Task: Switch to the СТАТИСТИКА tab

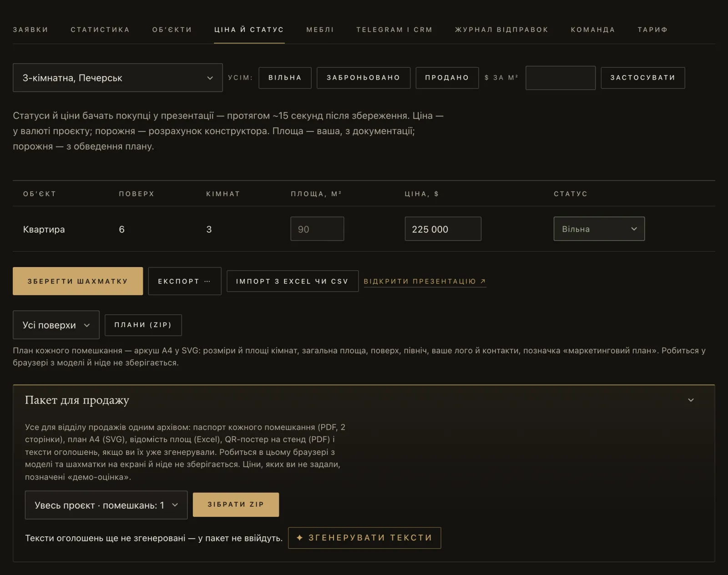Action: click(100, 30)
